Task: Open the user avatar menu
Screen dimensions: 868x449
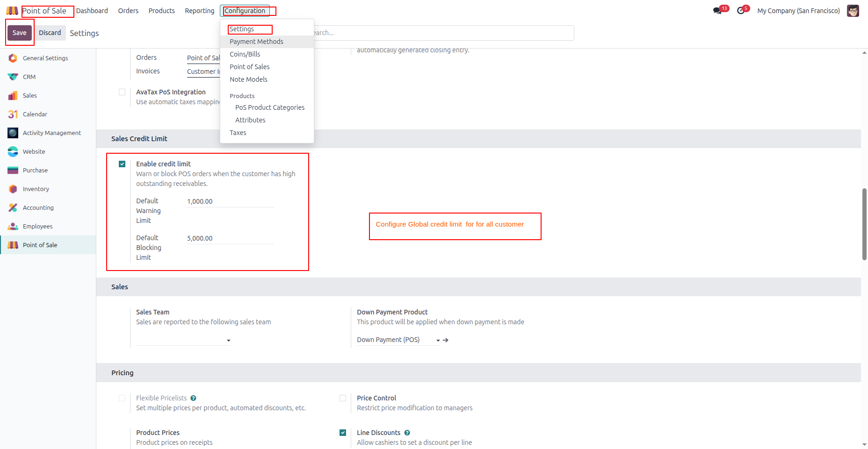Action: tap(853, 11)
